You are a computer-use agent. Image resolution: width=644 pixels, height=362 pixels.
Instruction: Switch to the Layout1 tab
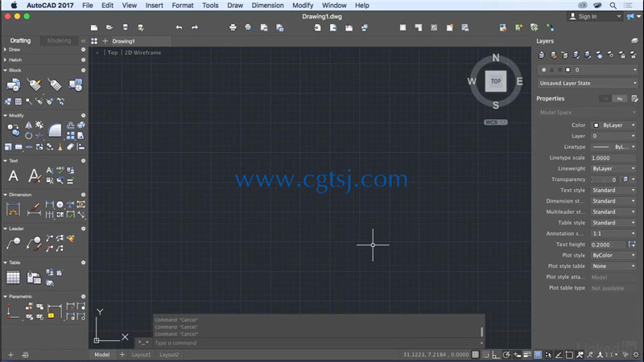click(141, 355)
